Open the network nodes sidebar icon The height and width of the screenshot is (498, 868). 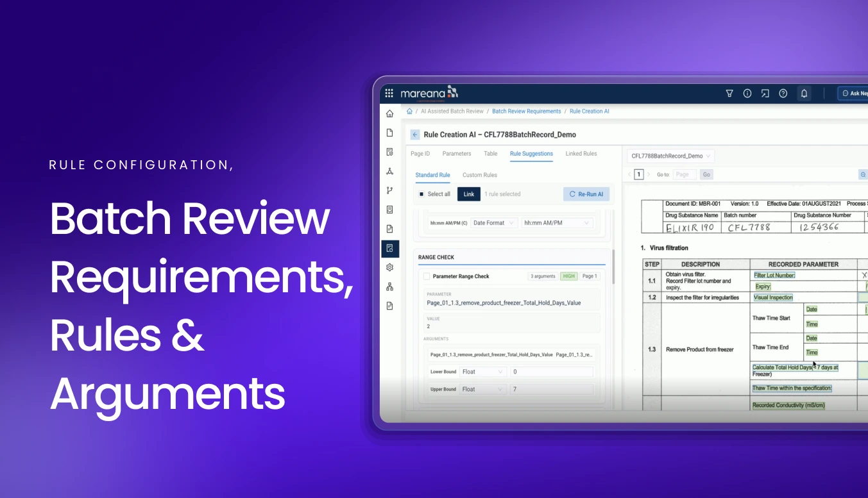(389, 171)
